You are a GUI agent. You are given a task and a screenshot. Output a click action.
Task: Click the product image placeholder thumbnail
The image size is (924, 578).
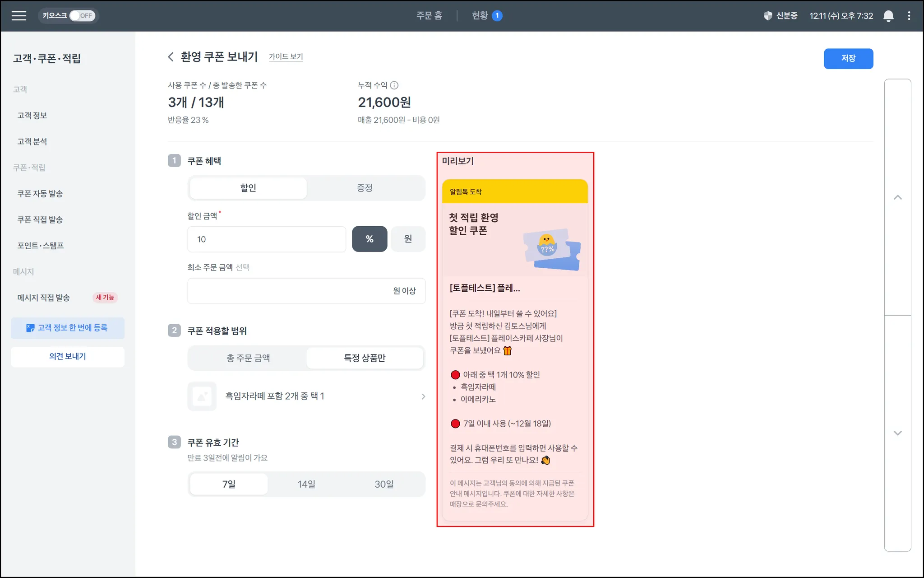point(202,396)
